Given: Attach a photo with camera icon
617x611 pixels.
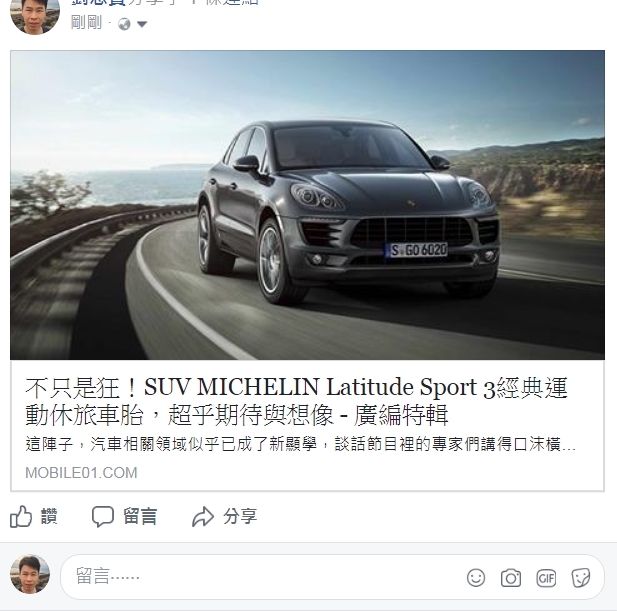Looking at the screenshot, I should (511, 578).
